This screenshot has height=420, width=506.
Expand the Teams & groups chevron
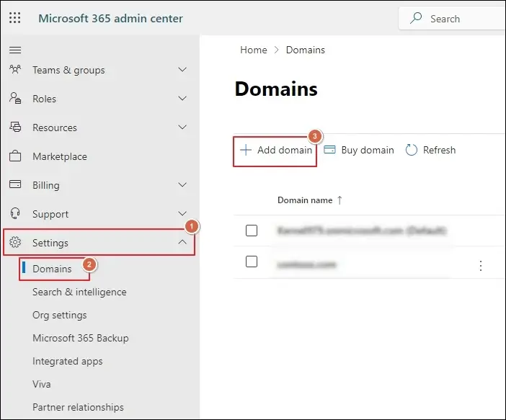(x=182, y=70)
